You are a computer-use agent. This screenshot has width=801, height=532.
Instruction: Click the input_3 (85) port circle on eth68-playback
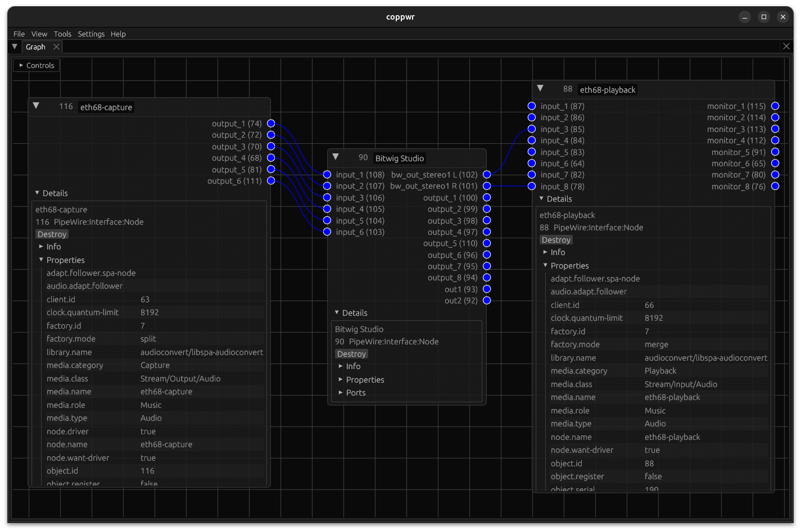tap(532, 129)
